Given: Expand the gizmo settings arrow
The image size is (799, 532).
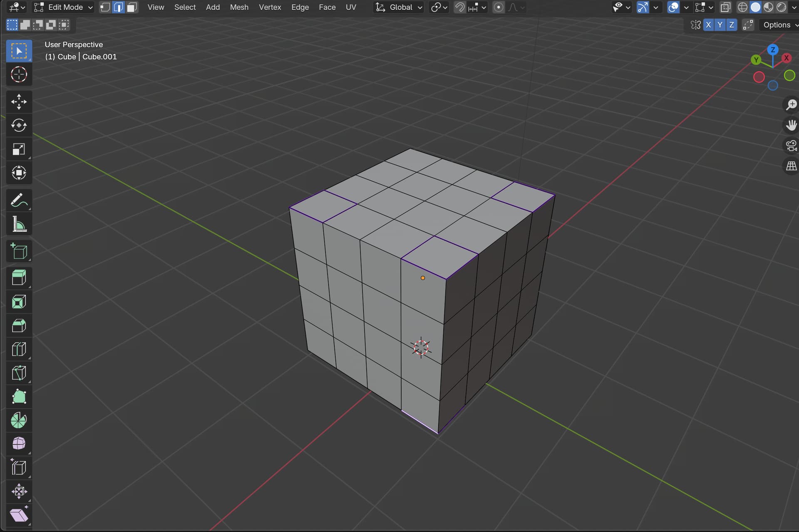Looking at the screenshot, I should 656,7.
